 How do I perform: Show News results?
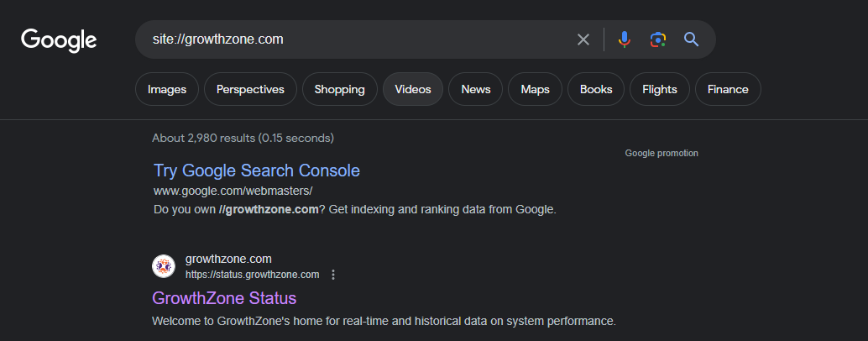click(475, 89)
